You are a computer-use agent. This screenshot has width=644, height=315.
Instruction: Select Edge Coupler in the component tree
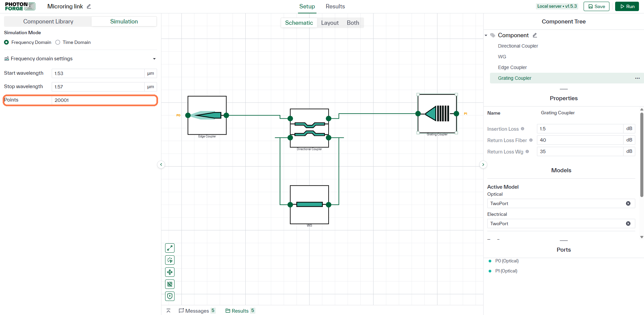click(x=512, y=67)
